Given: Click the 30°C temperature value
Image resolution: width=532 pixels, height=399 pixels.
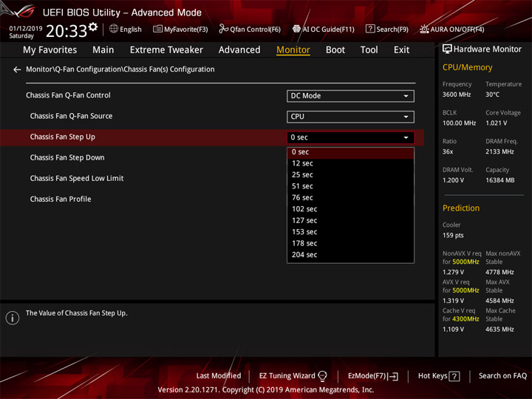Looking at the screenshot, I should coord(492,95).
